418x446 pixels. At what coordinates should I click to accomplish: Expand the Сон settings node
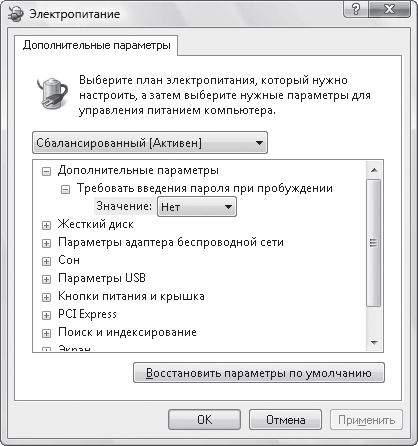[46, 261]
